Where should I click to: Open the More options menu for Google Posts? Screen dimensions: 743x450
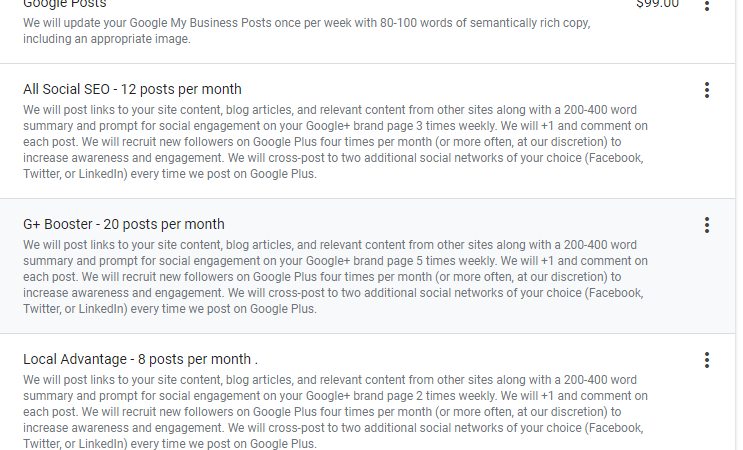point(707,5)
